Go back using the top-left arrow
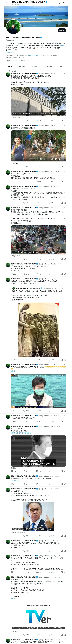The width and height of the screenshot is (72, 644). (7, 3)
